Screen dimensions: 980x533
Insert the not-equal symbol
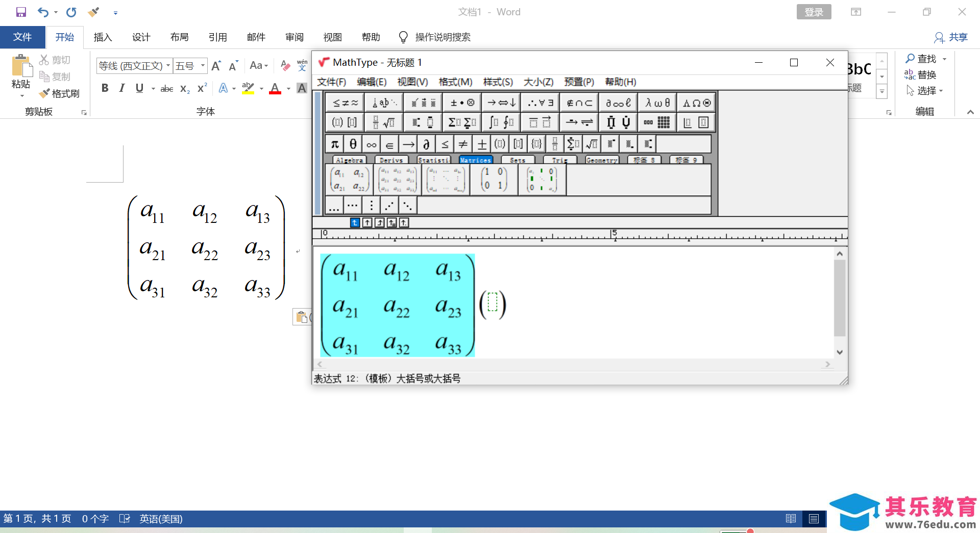point(463,144)
